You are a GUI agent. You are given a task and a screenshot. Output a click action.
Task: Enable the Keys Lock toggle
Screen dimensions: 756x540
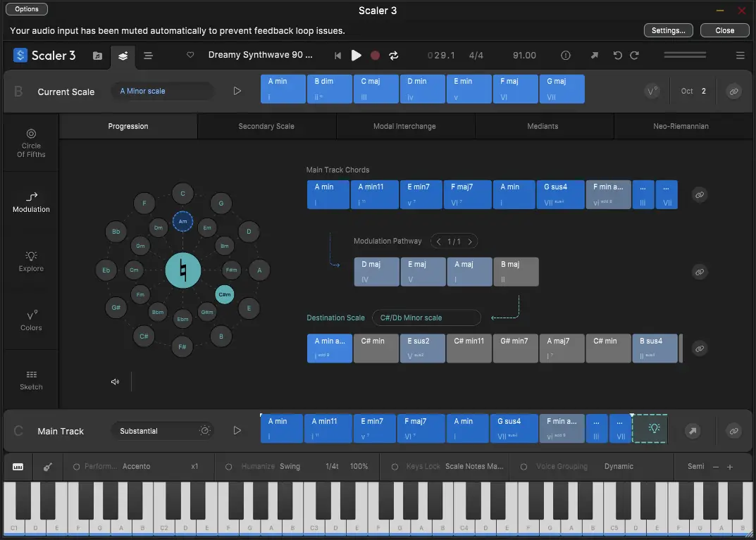click(395, 467)
